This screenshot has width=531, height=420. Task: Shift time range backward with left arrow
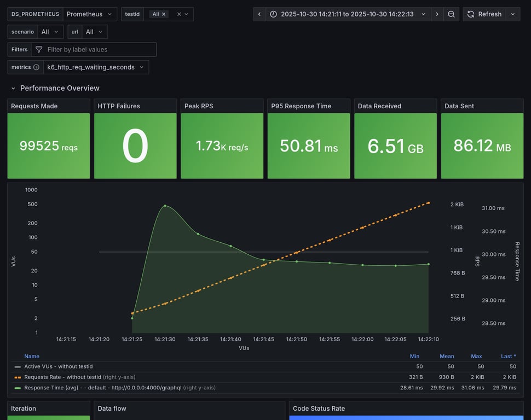[x=259, y=14]
